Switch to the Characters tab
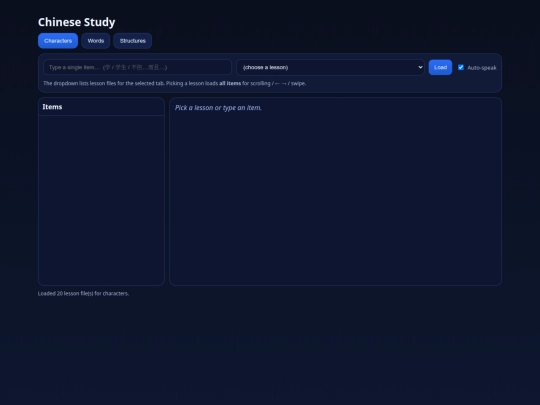540x405 pixels. tap(58, 41)
